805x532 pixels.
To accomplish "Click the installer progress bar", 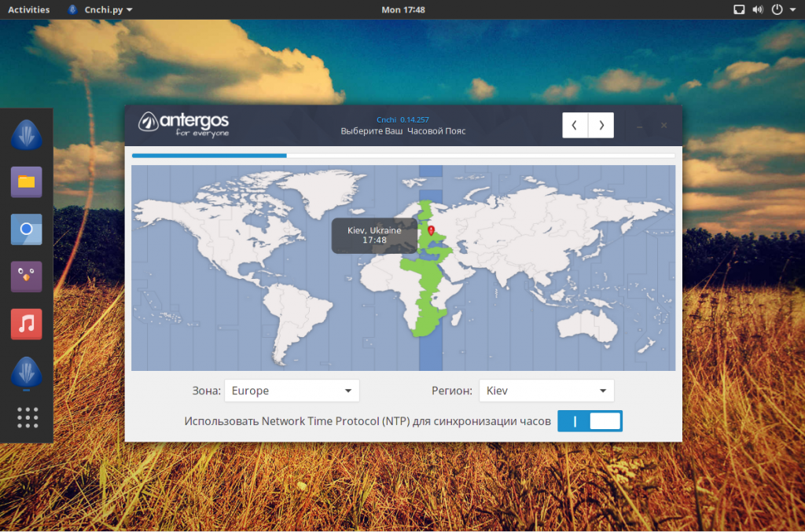I will click(403, 156).
